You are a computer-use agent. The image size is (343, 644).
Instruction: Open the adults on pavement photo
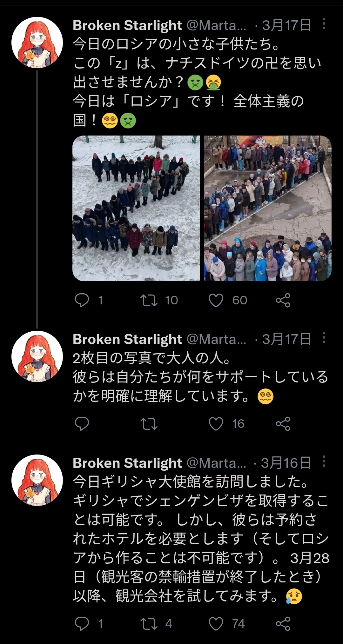pos(268,208)
